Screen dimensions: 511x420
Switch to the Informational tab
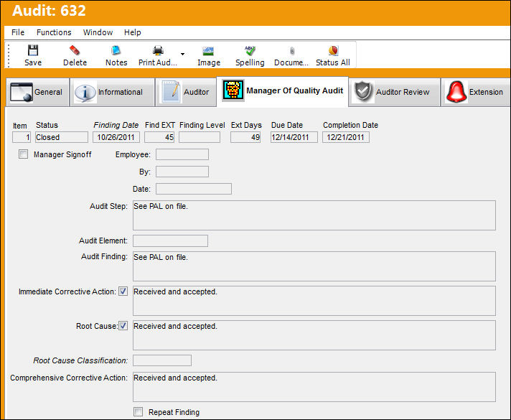(113, 93)
